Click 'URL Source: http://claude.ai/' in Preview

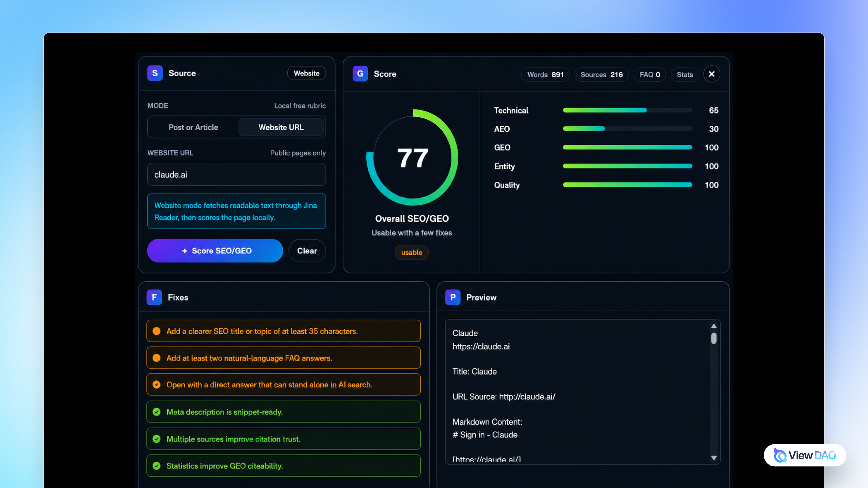(504, 397)
